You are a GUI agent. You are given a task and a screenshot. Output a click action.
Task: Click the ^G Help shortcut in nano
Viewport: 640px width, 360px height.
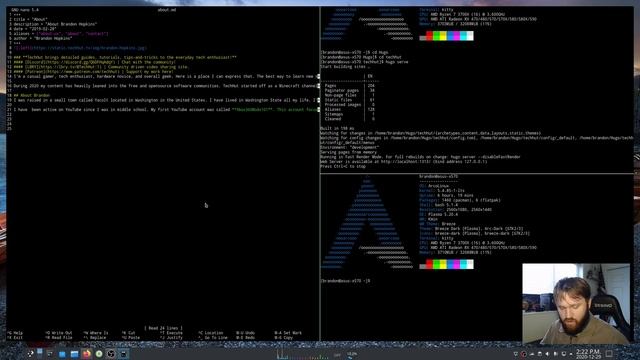pos(15,333)
